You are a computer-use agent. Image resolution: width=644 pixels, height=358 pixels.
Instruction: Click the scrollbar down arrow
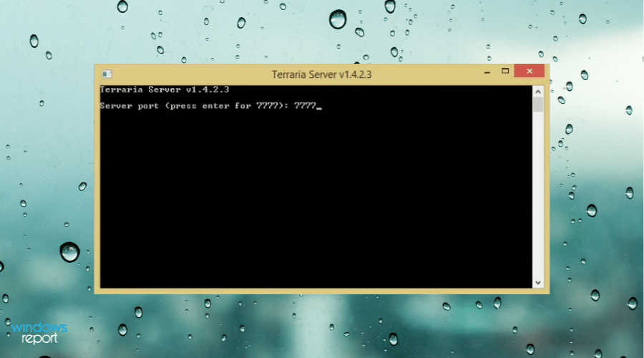(538, 282)
